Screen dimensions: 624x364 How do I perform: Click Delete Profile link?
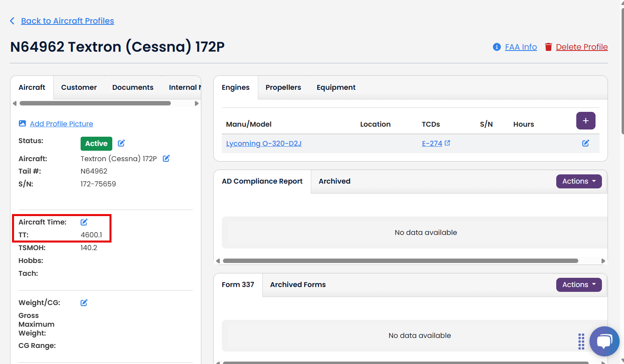click(x=582, y=47)
